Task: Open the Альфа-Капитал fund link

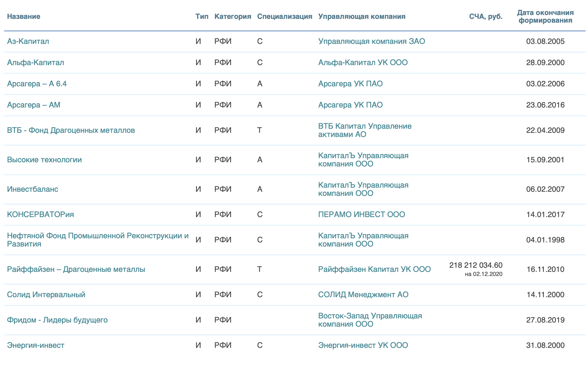Action: [36, 62]
